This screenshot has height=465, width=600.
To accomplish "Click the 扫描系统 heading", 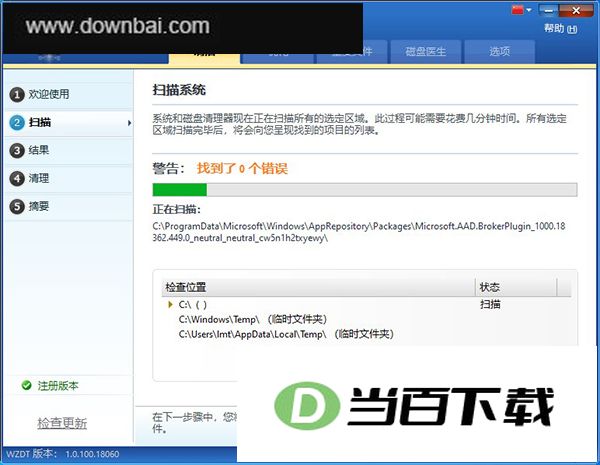I will pyautogui.click(x=179, y=90).
